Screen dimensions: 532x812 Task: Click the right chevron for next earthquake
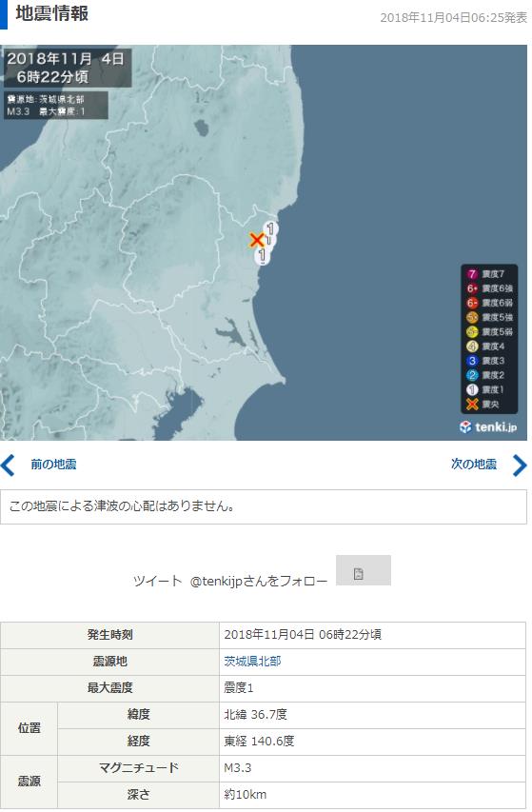click(520, 465)
